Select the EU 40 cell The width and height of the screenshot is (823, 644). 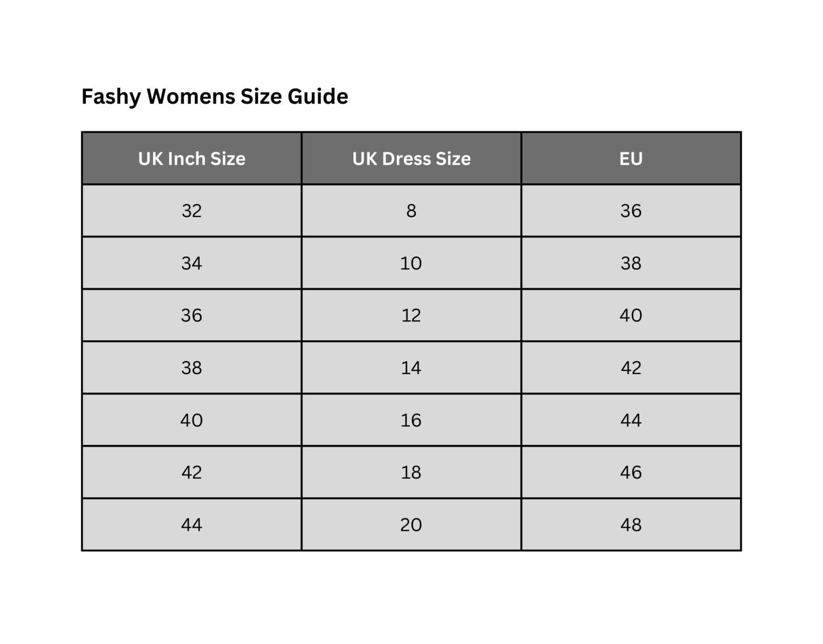click(630, 315)
